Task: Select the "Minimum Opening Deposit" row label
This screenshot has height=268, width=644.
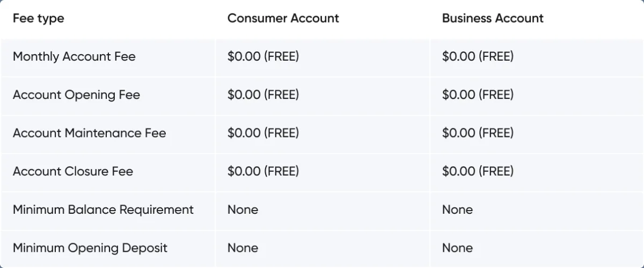Action: (x=90, y=248)
